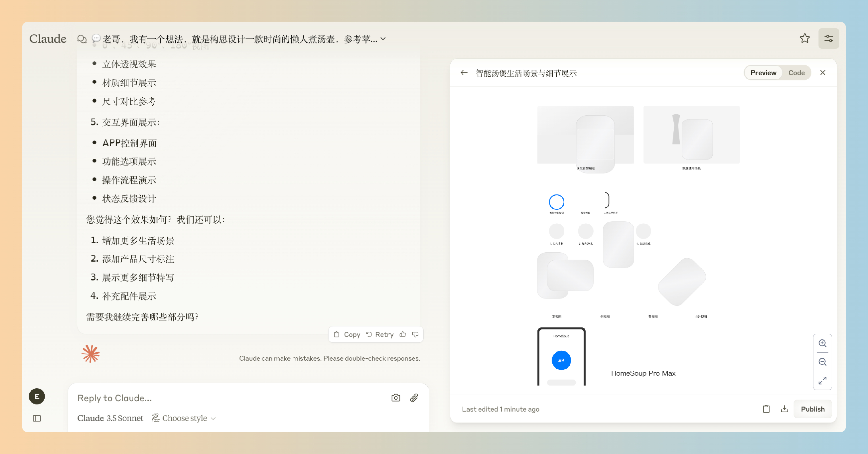Open chat controls settings icon
Screen dimensions: 868x454
(x=829, y=38)
